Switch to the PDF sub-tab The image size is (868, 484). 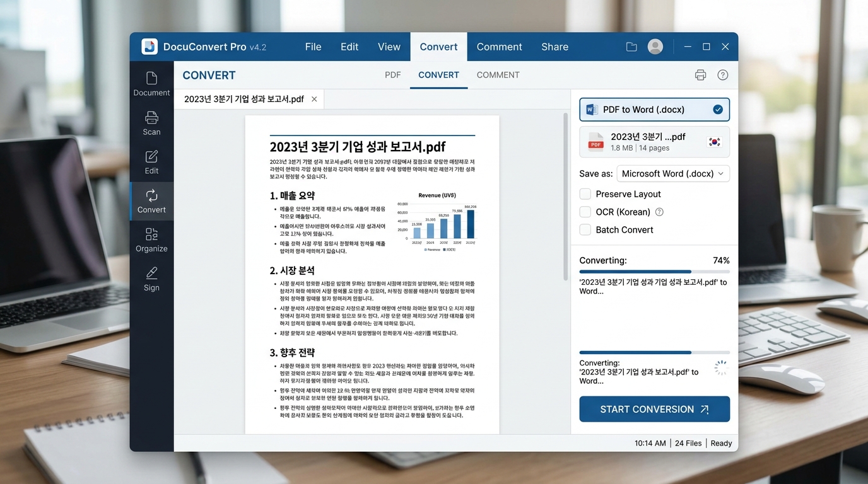coord(393,75)
